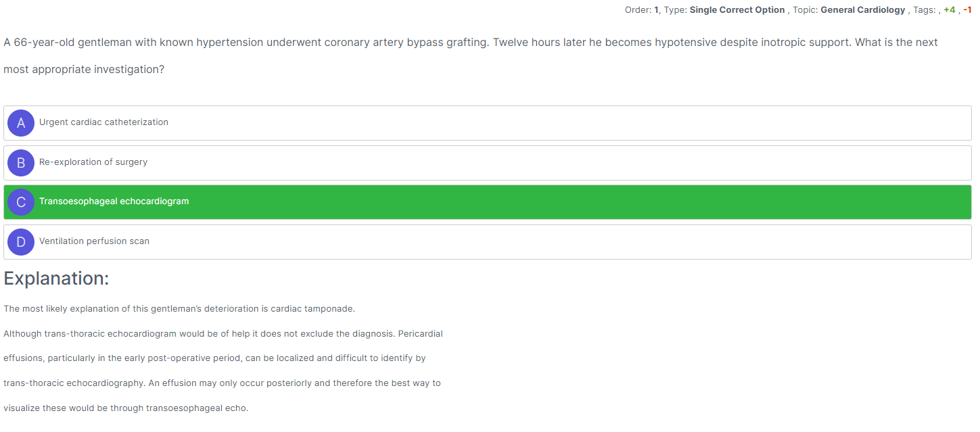The width and height of the screenshot is (980, 432).
Task: Choose the "Re-exploration of surgery" answer
Action: [x=93, y=162]
